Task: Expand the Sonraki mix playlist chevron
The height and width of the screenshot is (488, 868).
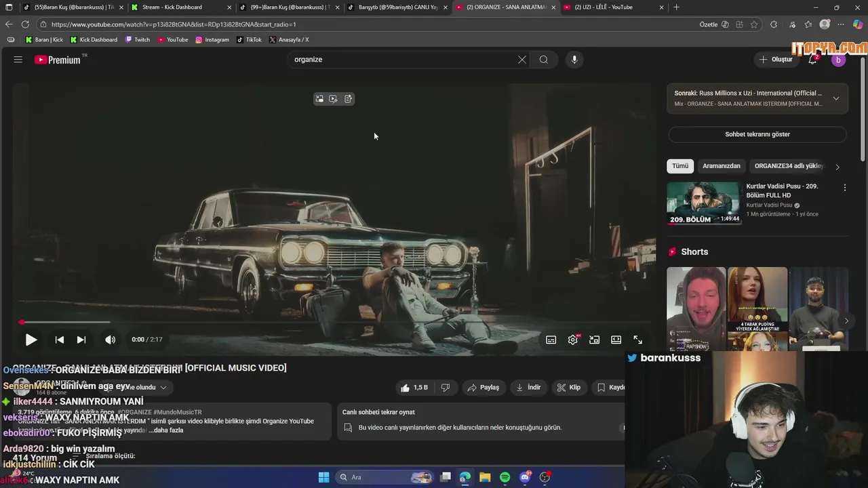Action: (836, 98)
